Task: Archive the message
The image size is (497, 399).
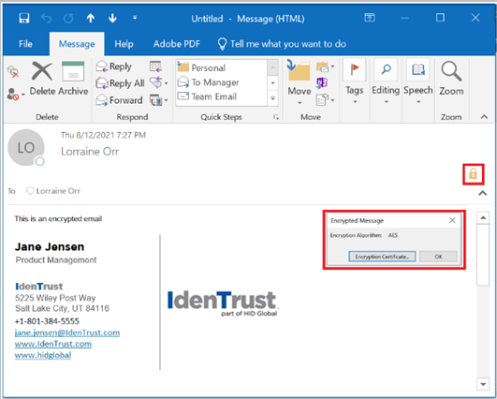Action: pyautogui.click(x=73, y=79)
